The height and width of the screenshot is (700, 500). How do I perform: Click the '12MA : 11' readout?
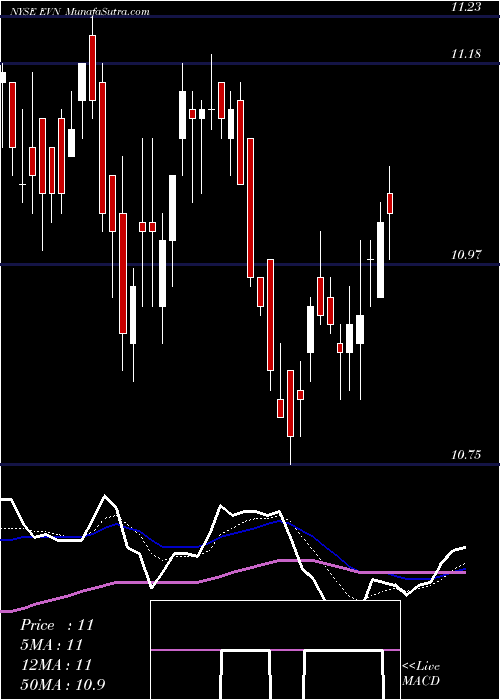click(56, 664)
